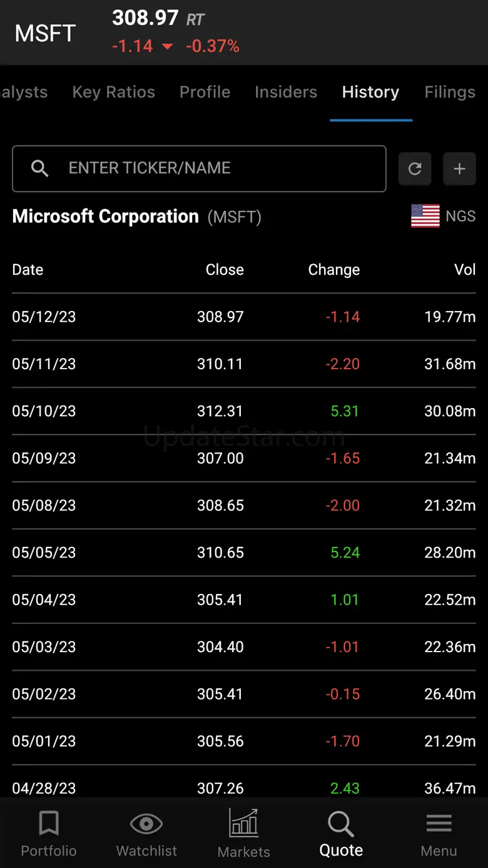Tap the Change column header
The image size is (488, 868).
point(333,270)
